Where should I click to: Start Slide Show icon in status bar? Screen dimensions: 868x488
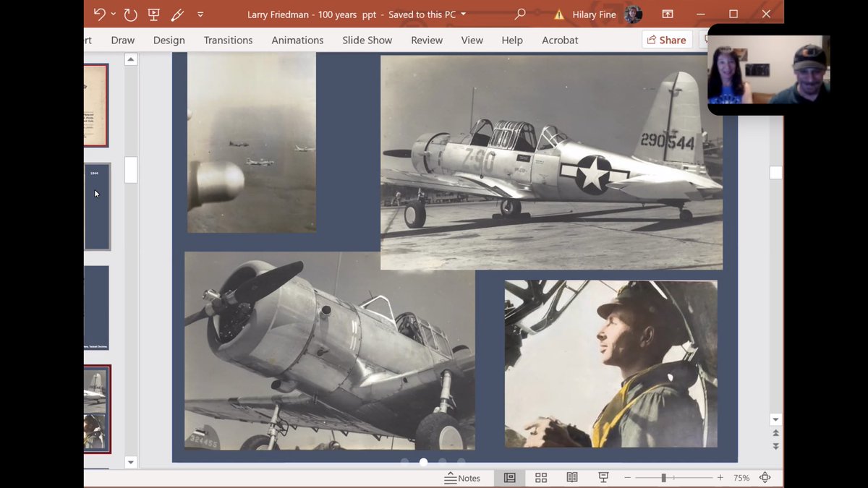[x=603, y=478]
